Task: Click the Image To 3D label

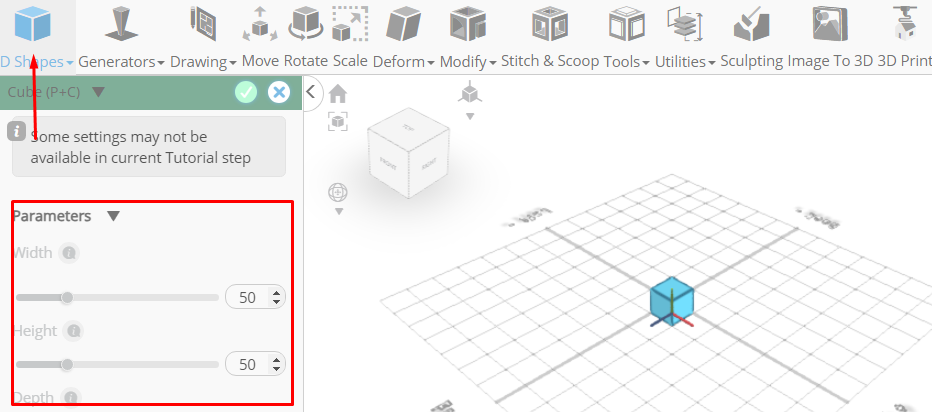Action: pyautogui.click(x=830, y=61)
